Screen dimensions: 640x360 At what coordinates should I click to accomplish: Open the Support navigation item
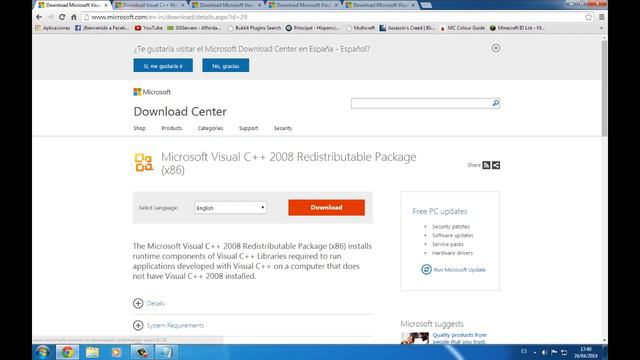tap(249, 128)
